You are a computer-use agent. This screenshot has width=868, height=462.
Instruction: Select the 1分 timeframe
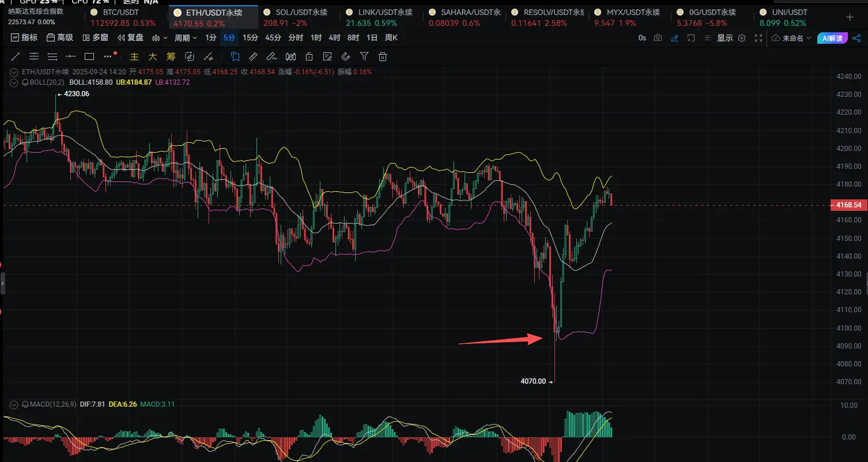click(211, 38)
